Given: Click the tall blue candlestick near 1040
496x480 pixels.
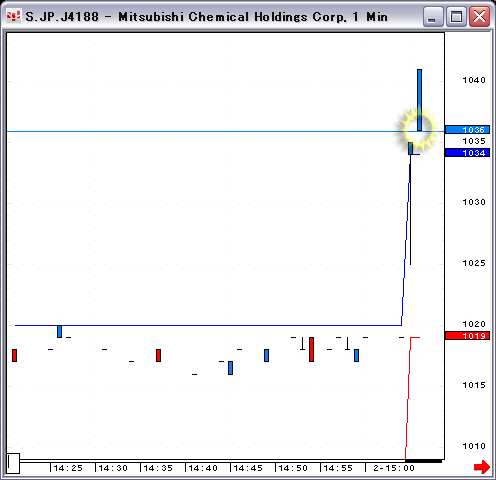Looking at the screenshot, I should [419, 100].
